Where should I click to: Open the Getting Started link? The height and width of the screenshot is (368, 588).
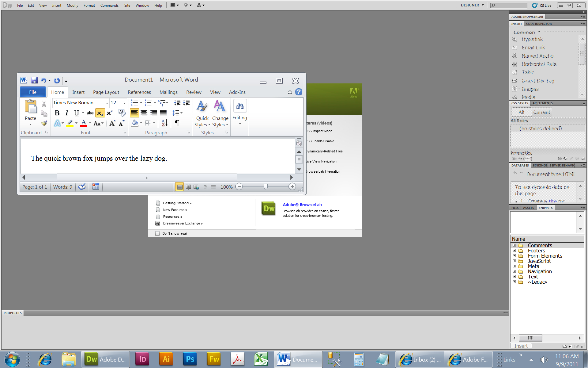pyautogui.click(x=177, y=203)
